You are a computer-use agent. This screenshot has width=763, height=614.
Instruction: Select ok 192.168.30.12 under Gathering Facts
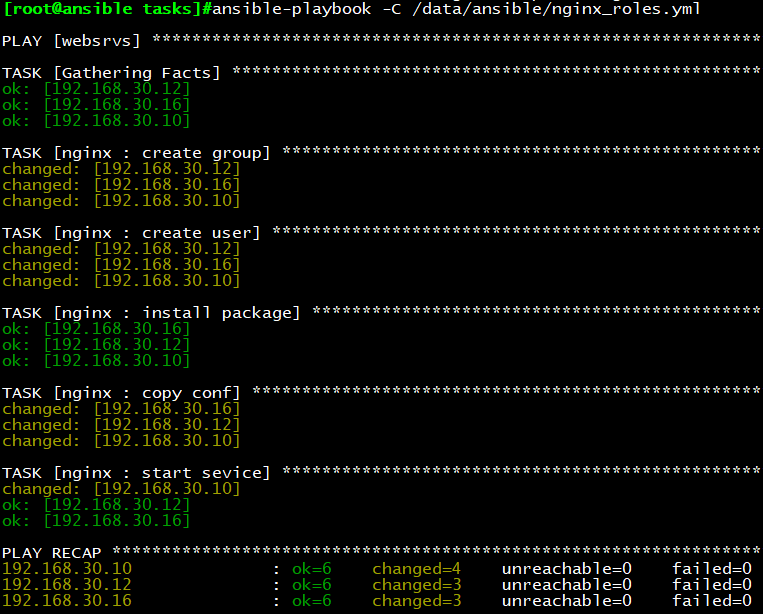tap(96, 89)
